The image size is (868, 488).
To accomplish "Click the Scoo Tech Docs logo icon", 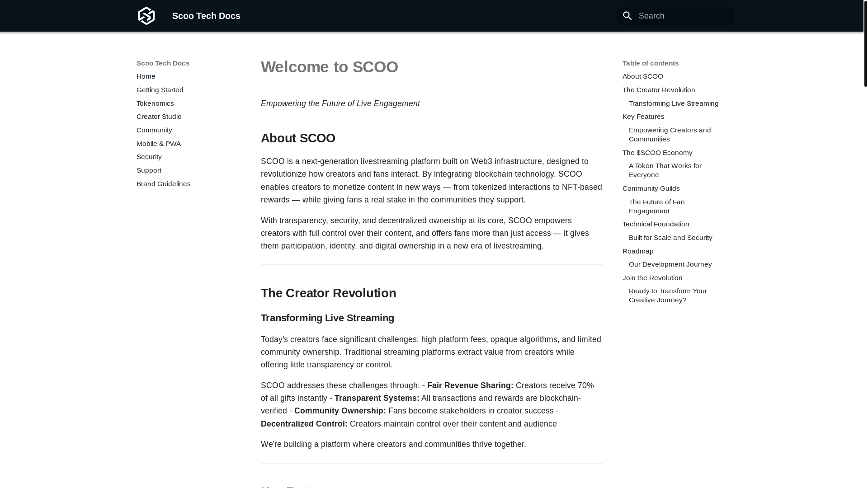I will [146, 16].
